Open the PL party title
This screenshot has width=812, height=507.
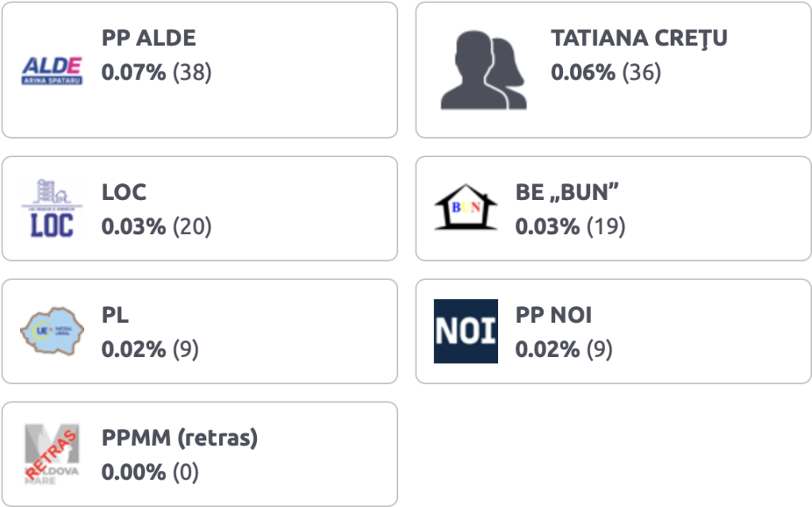(x=115, y=315)
